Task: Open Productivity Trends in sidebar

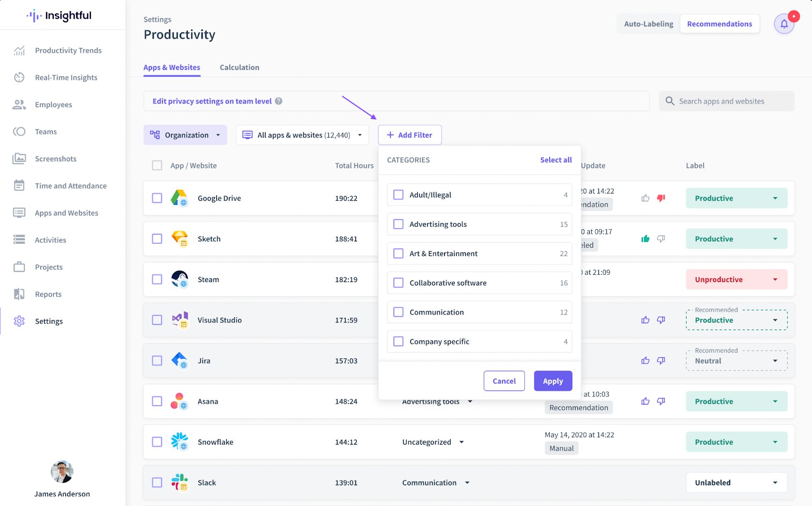Action: tap(68, 50)
